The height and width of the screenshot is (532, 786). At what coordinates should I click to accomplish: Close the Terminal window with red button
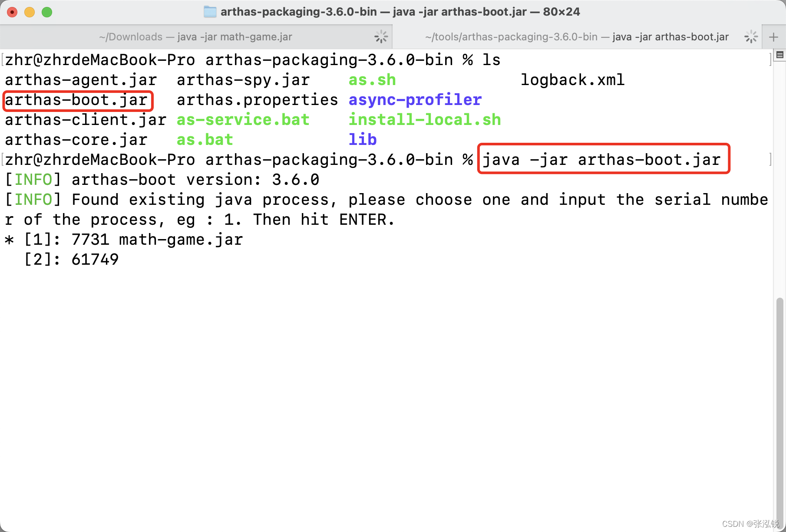pyautogui.click(x=12, y=12)
